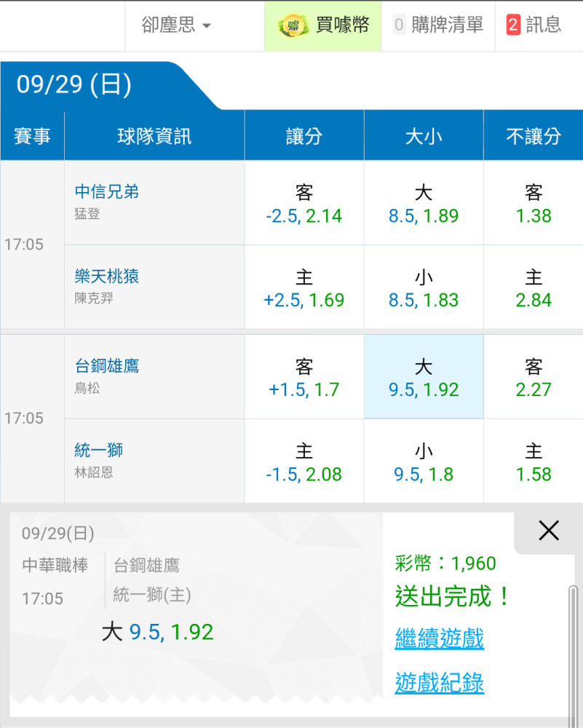This screenshot has width=583, height=728.
Task: Pick 小 9.5, 1.8 under bet
Action: tap(424, 462)
